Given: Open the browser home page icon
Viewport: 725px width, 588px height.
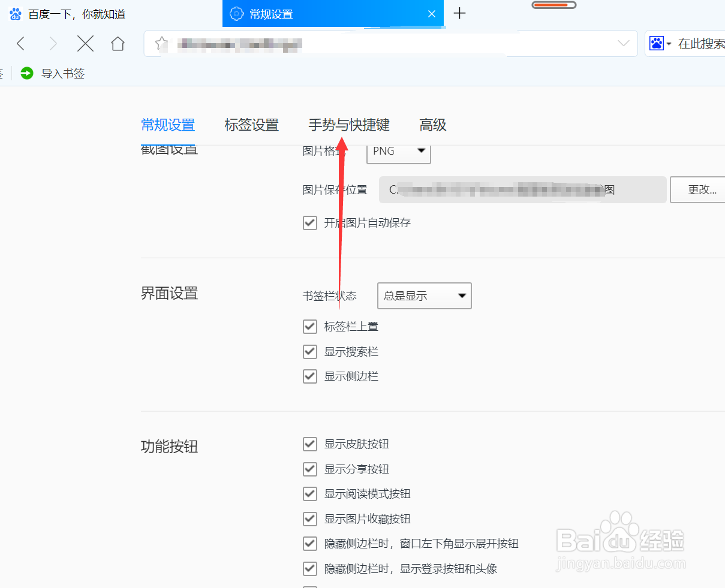Looking at the screenshot, I should (118, 43).
